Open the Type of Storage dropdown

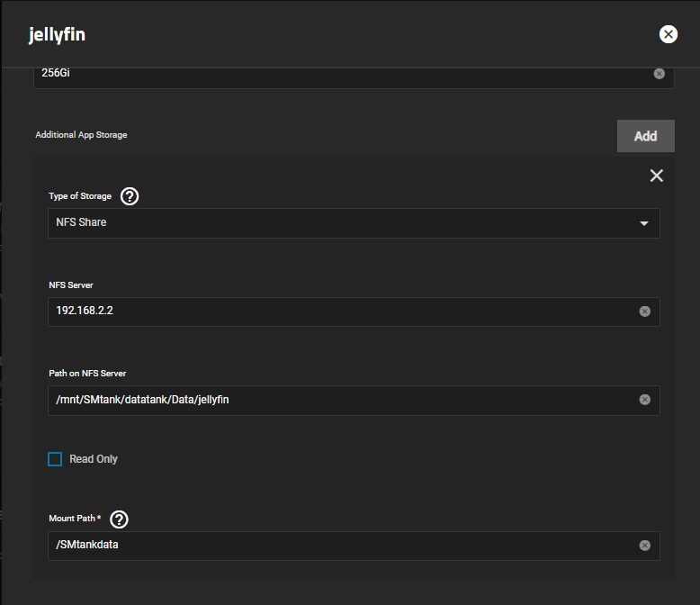tap(354, 223)
